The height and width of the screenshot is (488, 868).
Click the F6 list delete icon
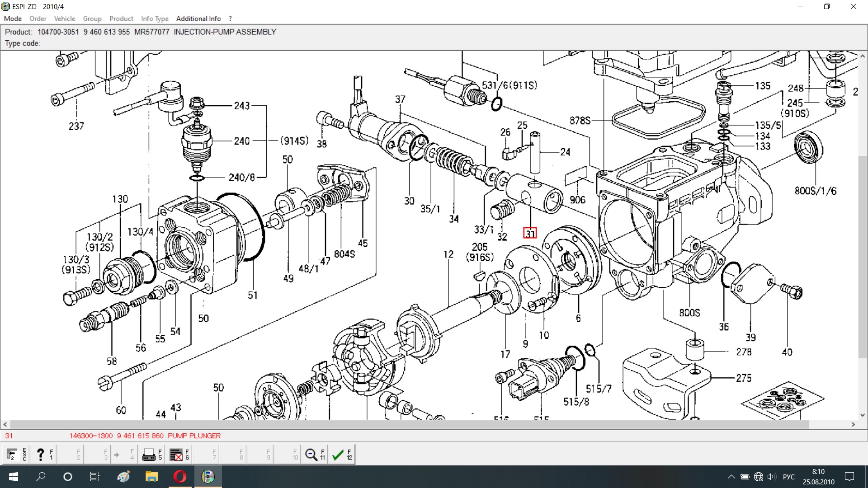point(176,455)
